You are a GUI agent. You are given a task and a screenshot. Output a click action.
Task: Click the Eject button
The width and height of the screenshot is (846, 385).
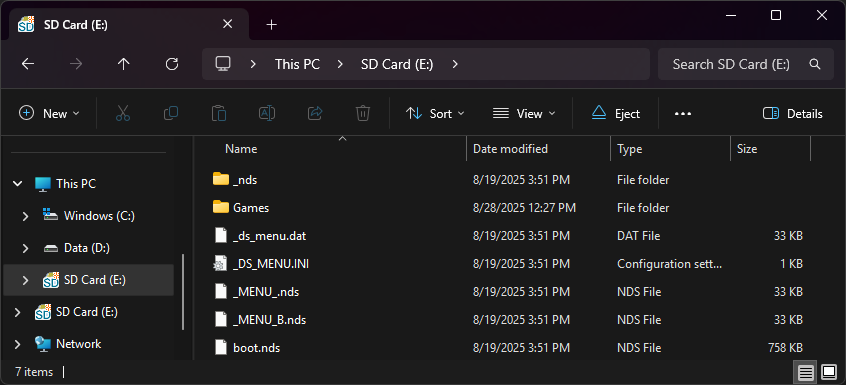(616, 114)
